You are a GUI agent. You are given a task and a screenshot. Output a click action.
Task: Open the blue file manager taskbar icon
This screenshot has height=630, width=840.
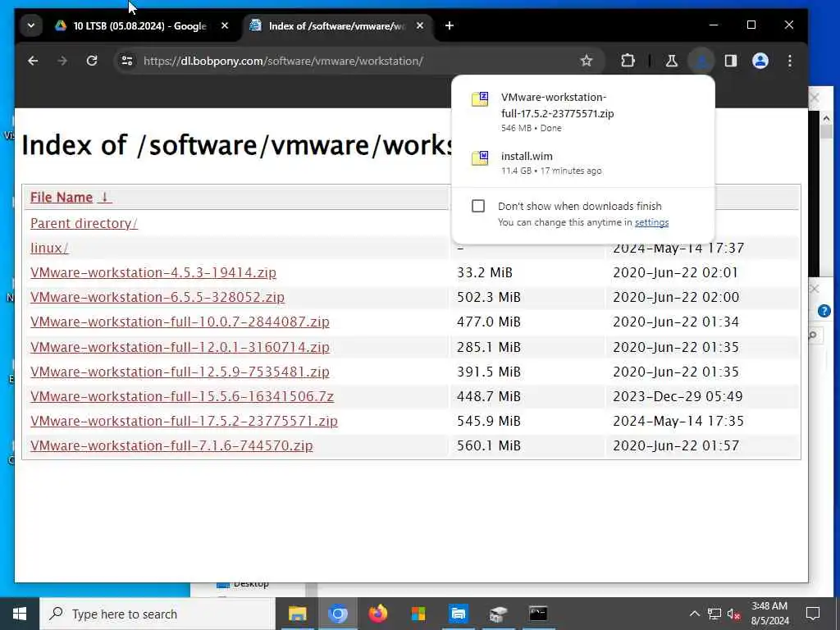tap(458, 614)
